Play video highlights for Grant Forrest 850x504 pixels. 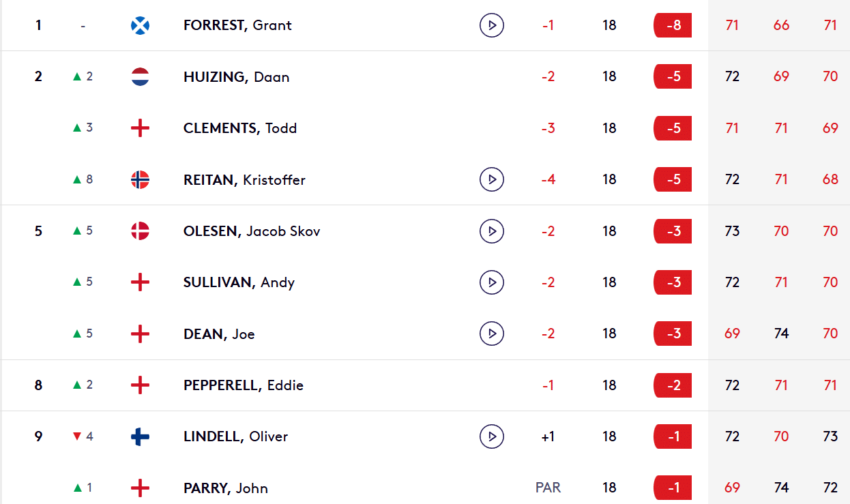(491, 25)
